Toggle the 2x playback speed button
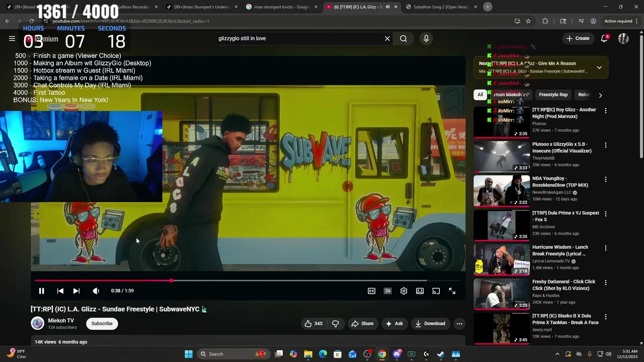644x362 pixels. pyautogui.click(x=387, y=291)
